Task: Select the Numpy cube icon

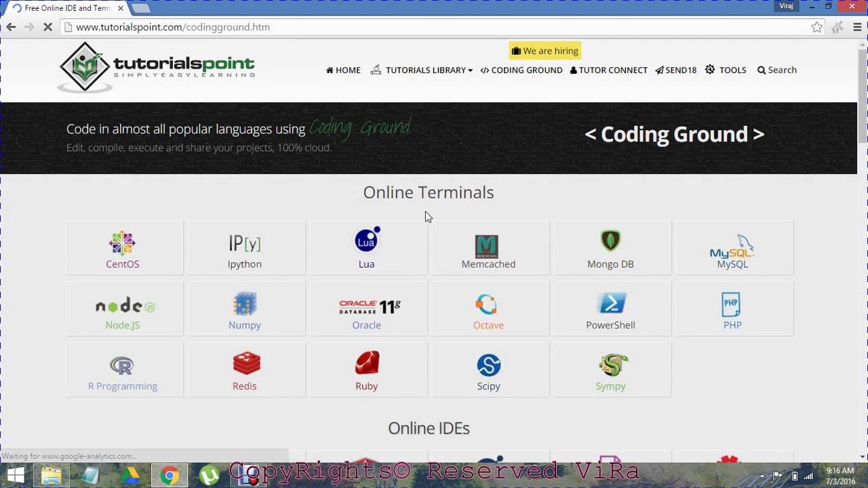Action: (x=245, y=304)
